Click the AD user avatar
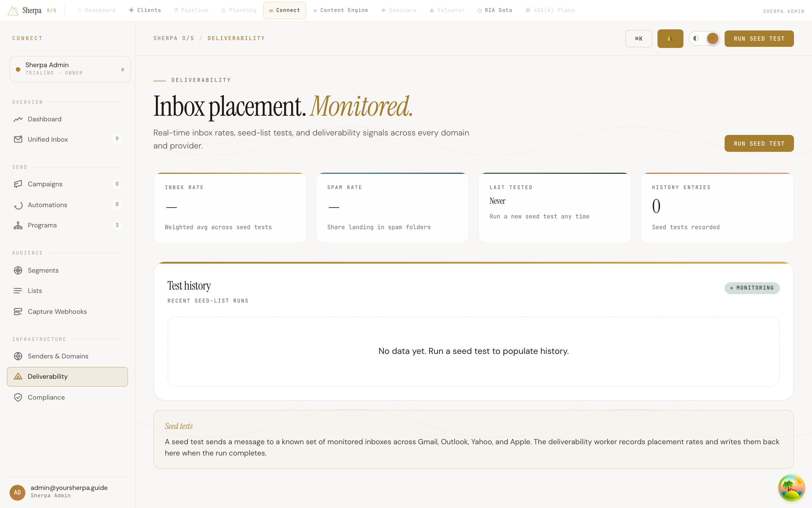The width and height of the screenshot is (812, 508). point(17,492)
